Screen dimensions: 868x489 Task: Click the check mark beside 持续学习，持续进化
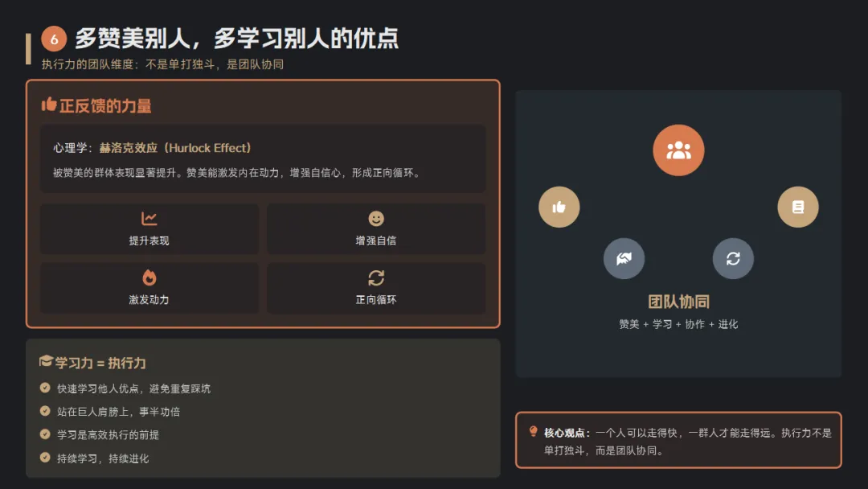[45, 458]
